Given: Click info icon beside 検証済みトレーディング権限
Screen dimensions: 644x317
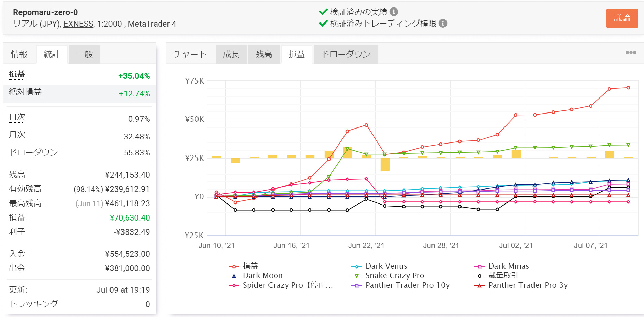Looking at the screenshot, I should click(443, 24).
